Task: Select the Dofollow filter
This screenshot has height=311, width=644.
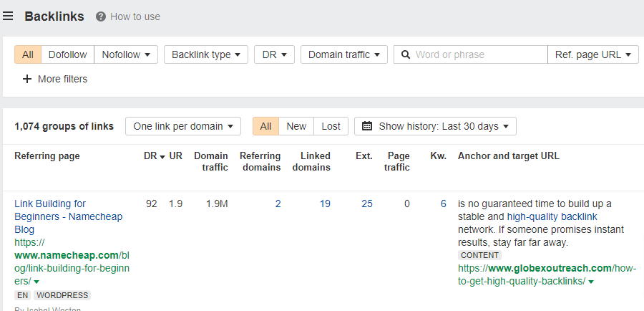Action: tap(68, 54)
